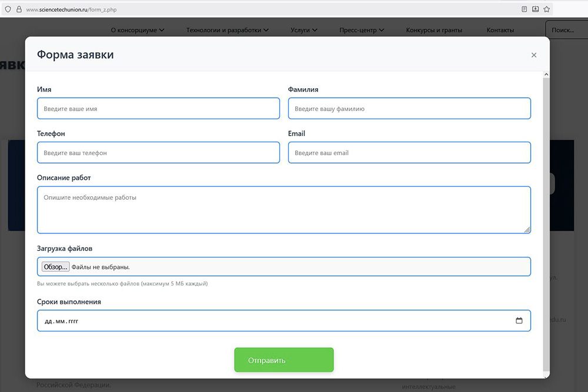This screenshot has width=588, height=392.
Task: Focus the Имя input field
Action: tap(158, 109)
